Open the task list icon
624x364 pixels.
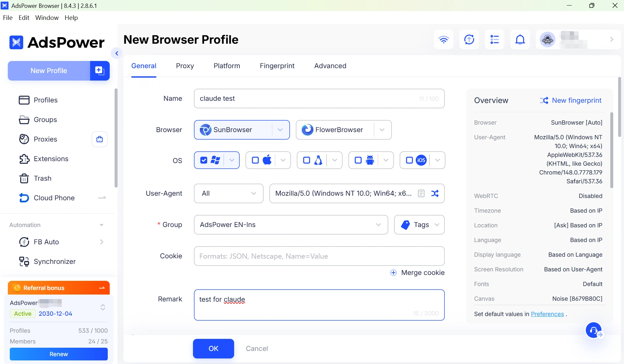point(495,39)
